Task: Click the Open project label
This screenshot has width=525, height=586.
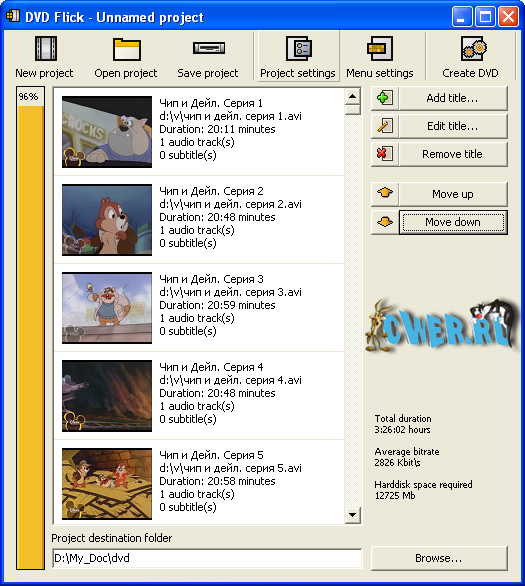Action: point(126,73)
